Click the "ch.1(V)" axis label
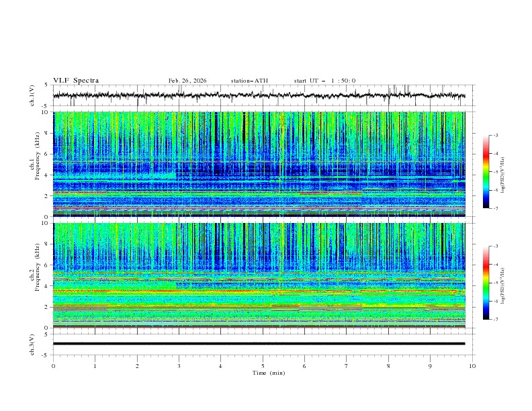Viewport: 532px width, 411px height. point(32,95)
